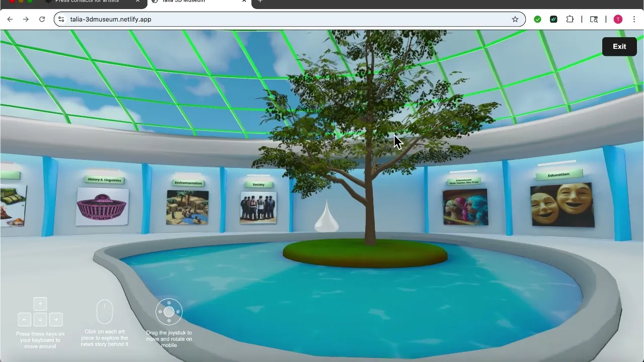644x362 pixels.
Task: Close the Press contacts for artists tab
Action: click(x=138, y=2)
